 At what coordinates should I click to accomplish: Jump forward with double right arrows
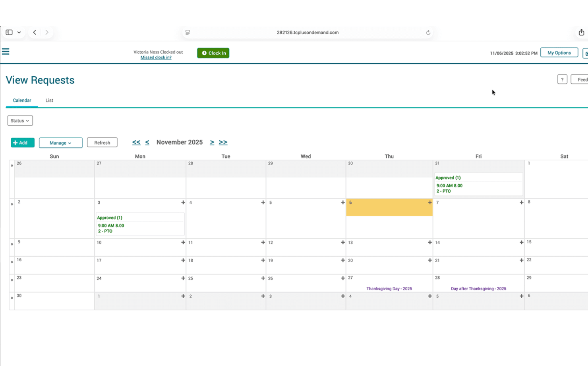(x=223, y=142)
